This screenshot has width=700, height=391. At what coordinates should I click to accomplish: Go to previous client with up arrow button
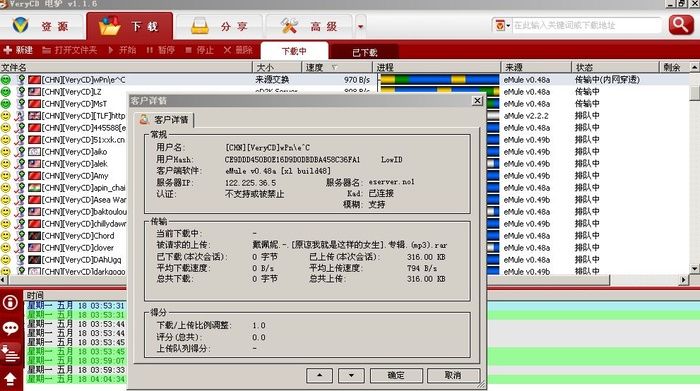pos(319,375)
